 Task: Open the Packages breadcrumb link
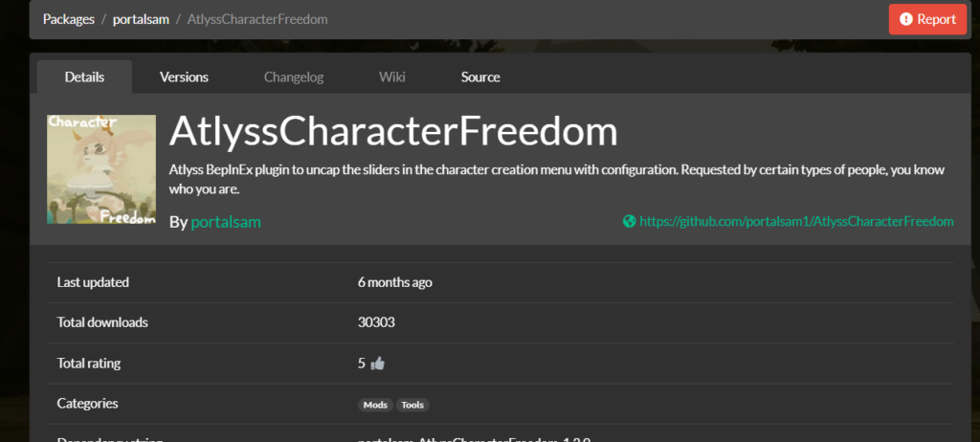[69, 19]
